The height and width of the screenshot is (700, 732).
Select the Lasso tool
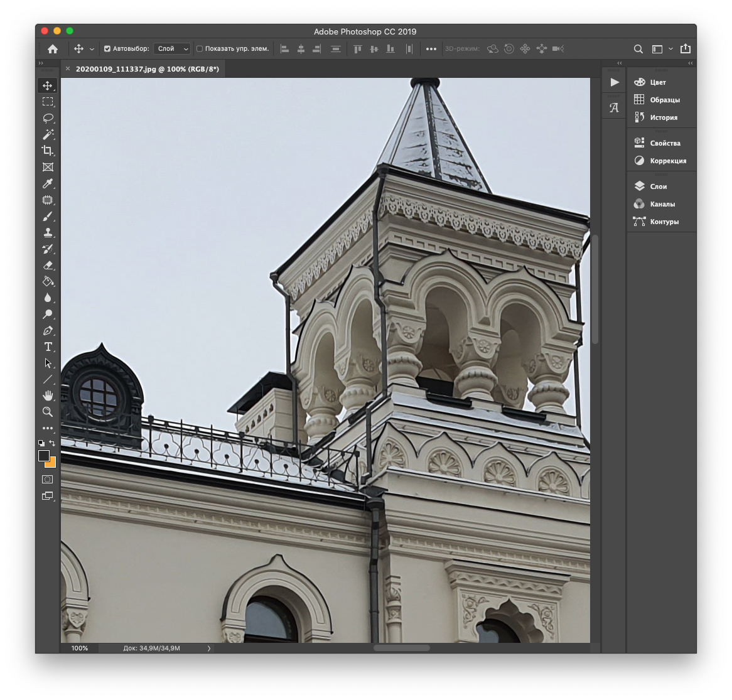click(x=48, y=118)
